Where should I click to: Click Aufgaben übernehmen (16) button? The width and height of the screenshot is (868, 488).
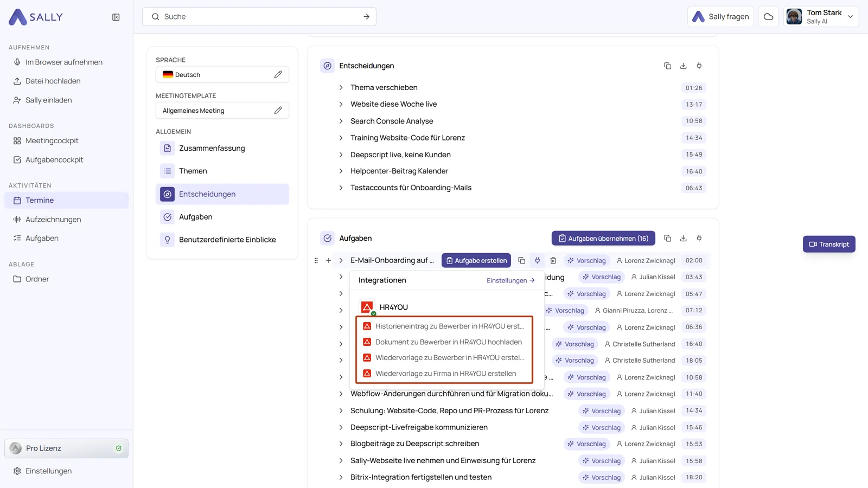pos(603,239)
